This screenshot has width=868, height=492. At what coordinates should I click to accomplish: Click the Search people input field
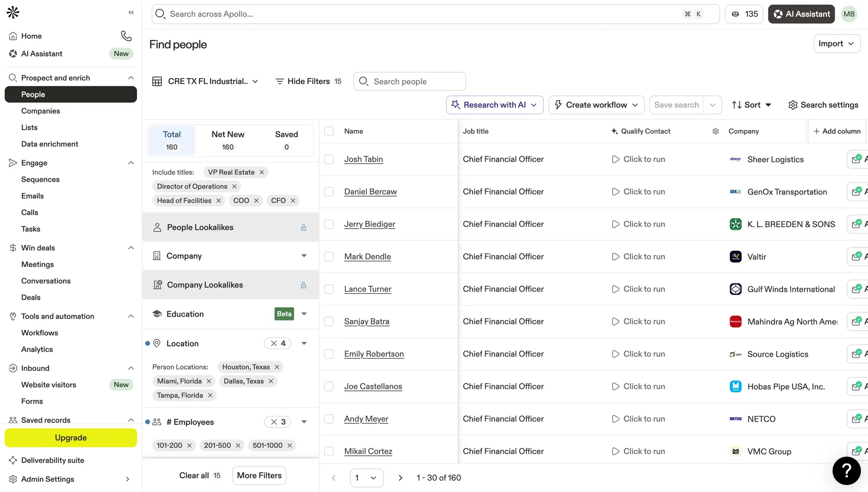[x=410, y=81]
